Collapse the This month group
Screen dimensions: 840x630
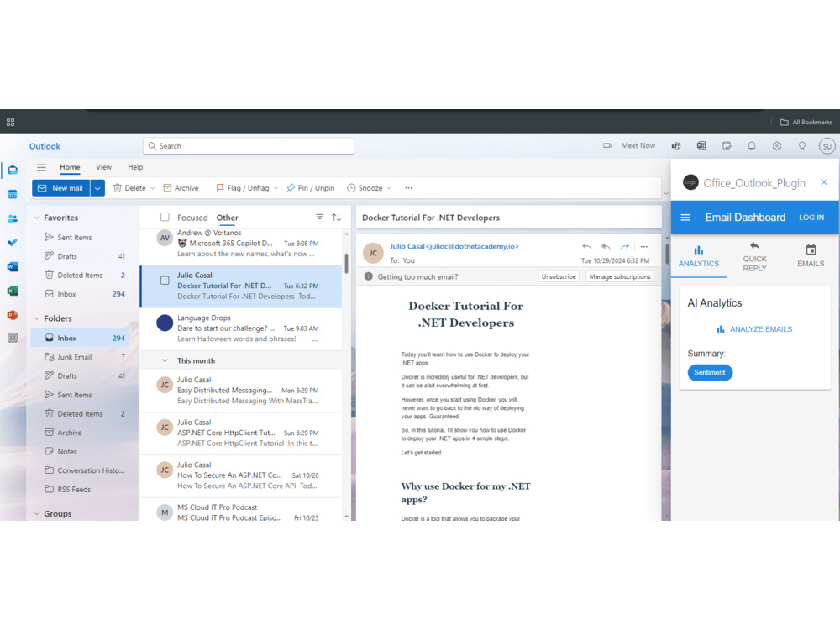click(x=165, y=360)
